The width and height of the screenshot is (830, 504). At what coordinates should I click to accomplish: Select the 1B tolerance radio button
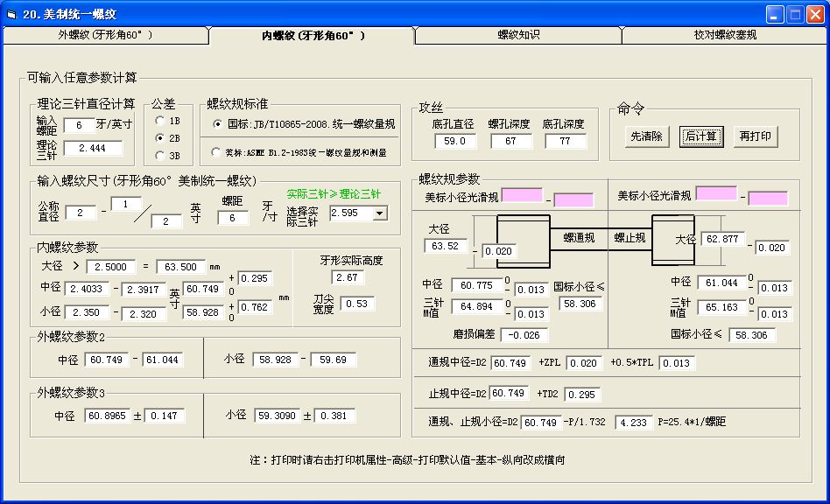coord(160,121)
